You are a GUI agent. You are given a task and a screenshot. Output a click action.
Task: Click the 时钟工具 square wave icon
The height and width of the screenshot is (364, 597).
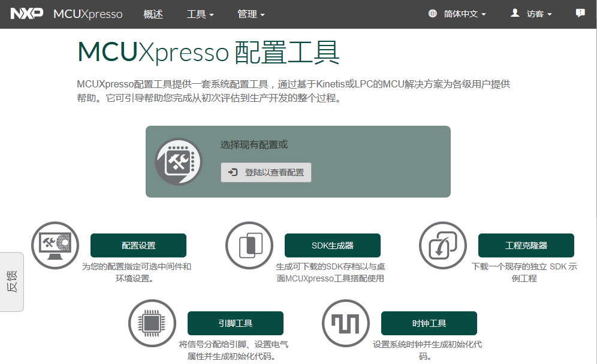346,323
